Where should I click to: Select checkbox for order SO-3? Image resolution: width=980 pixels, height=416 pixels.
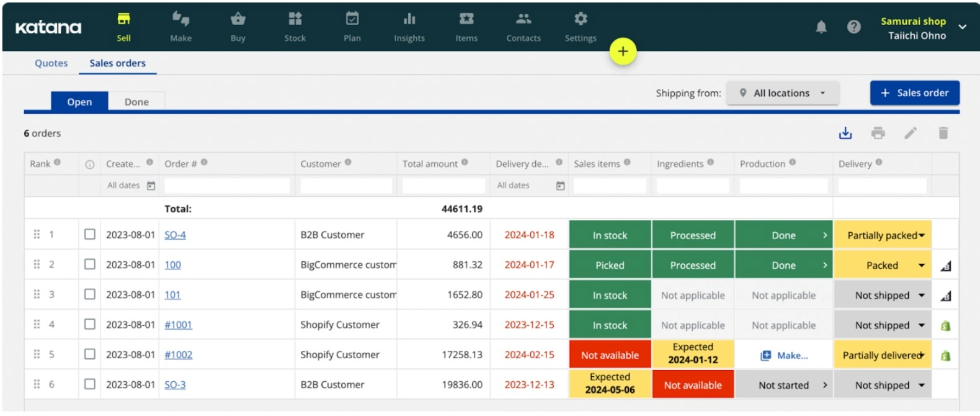coord(90,384)
